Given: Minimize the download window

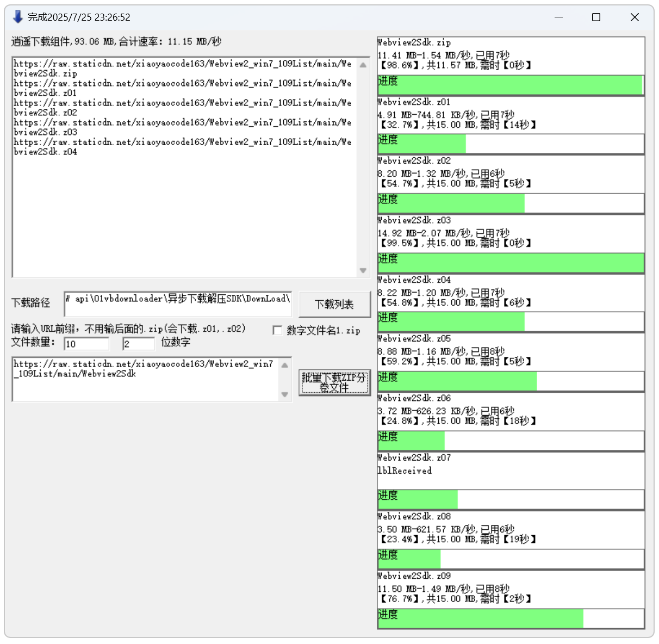Looking at the screenshot, I should [558, 17].
